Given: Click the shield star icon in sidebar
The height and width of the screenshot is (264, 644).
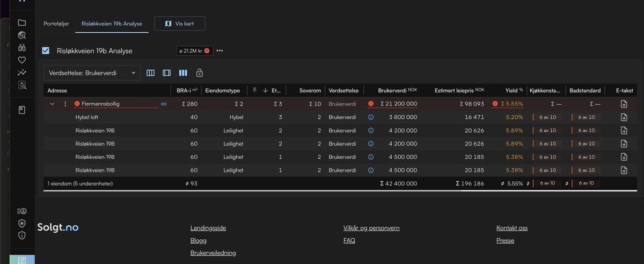Looking at the screenshot, I should [x=22, y=223].
